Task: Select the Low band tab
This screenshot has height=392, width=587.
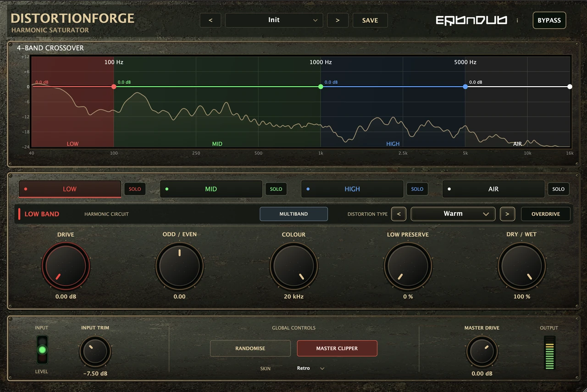Action: coord(70,189)
